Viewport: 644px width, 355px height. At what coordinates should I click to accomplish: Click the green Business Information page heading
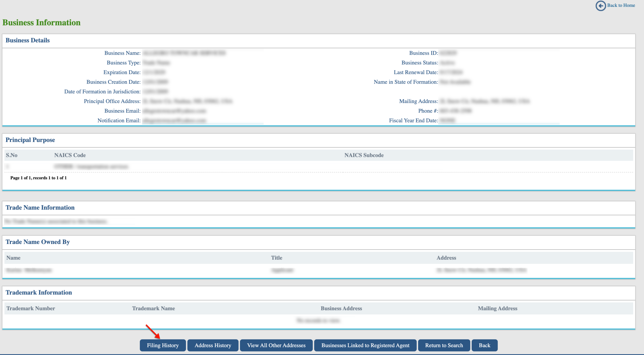tap(42, 22)
